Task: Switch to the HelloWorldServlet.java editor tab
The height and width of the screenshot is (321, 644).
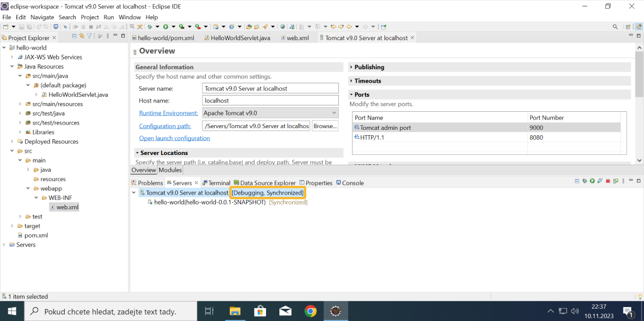Action: (237, 38)
